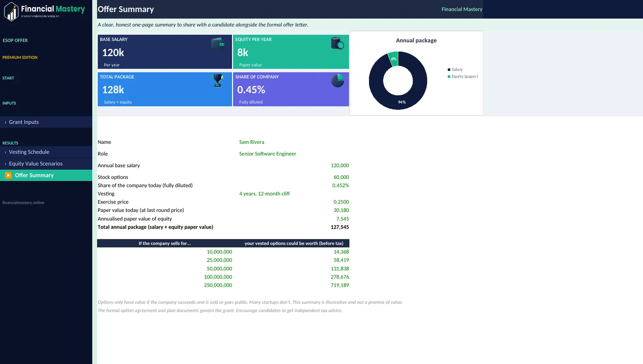Click the Salary legend swatch

449,70
